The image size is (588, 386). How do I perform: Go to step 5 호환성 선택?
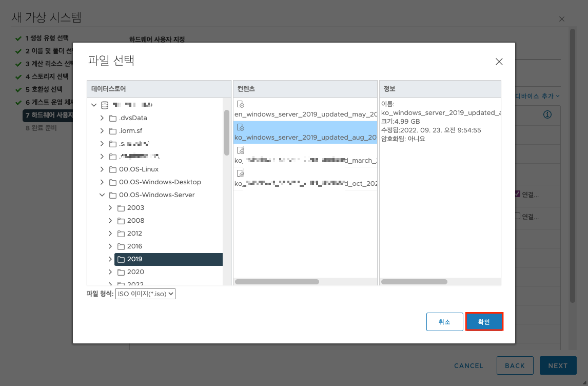(44, 90)
